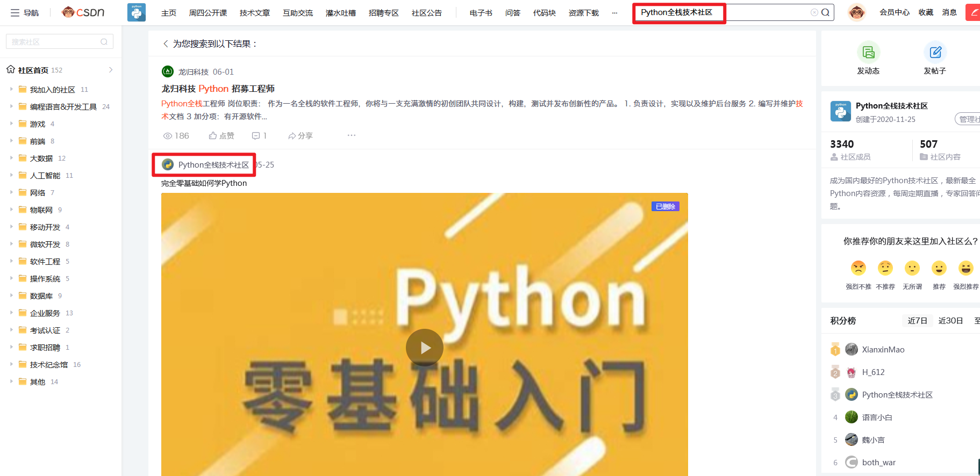Focus the 搜索社区 sidebar input
Image resolution: width=980 pixels, height=476 pixels.
point(60,41)
